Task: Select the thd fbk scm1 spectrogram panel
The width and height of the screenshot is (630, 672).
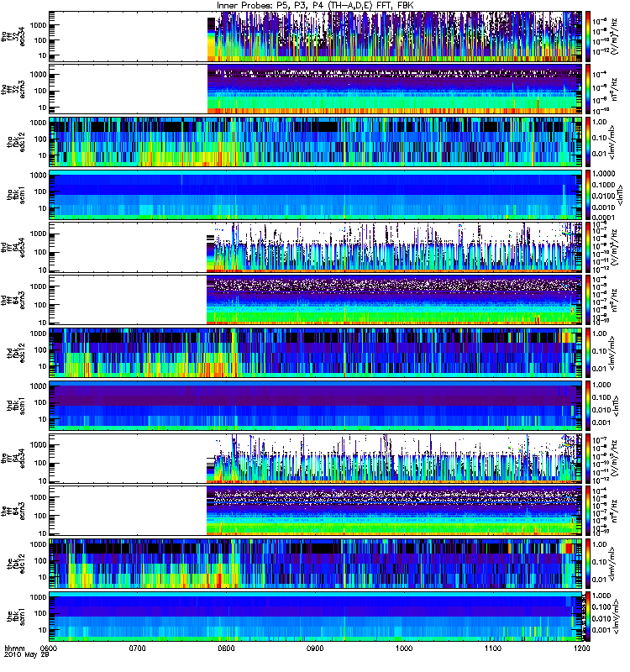Action: [x=316, y=406]
